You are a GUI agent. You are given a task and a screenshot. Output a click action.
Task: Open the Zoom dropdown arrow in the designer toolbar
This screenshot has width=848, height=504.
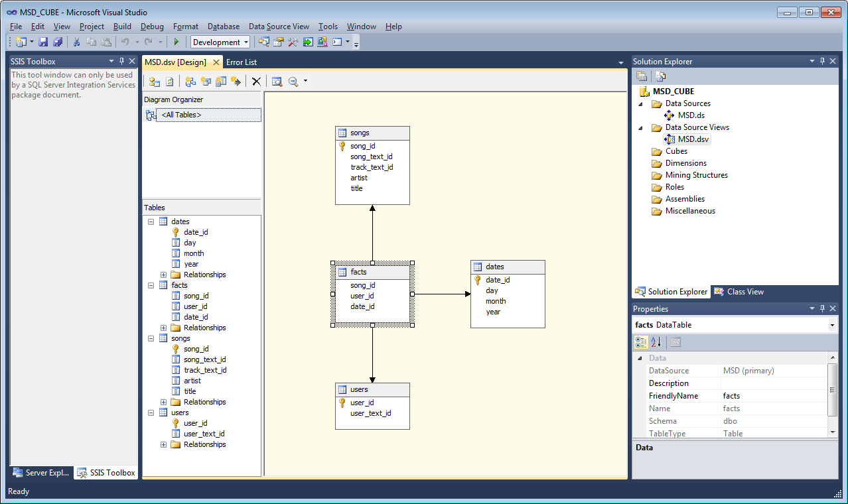(x=305, y=82)
